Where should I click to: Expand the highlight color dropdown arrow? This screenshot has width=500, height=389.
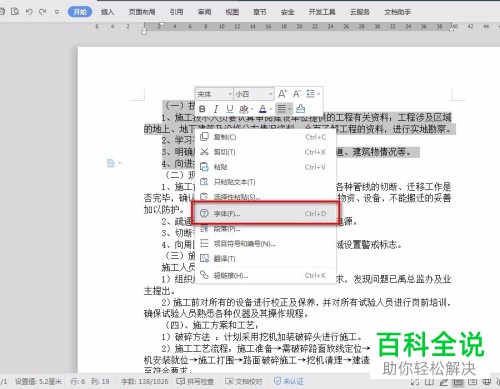tap(252, 109)
